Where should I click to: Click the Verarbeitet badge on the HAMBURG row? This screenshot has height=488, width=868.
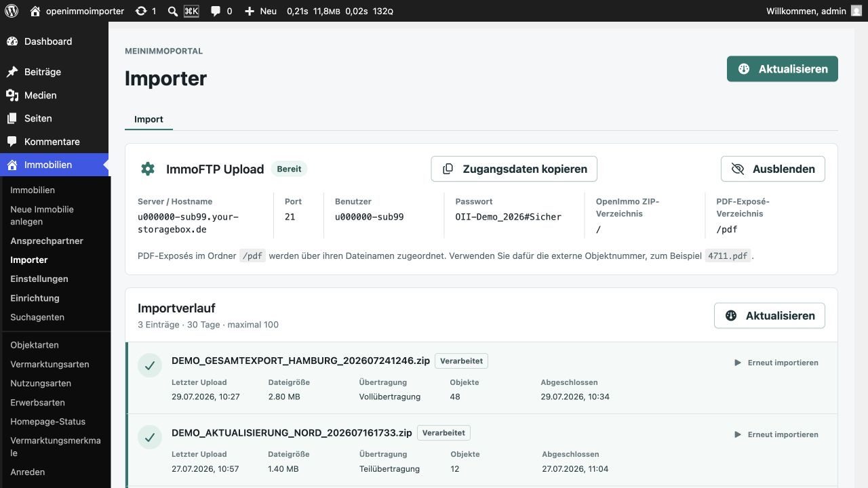461,361
